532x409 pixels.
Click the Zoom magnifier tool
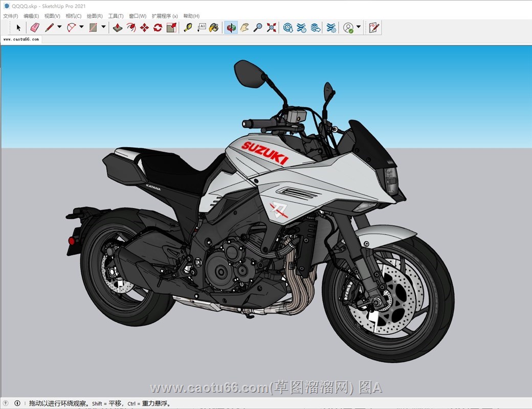[x=258, y=28]
